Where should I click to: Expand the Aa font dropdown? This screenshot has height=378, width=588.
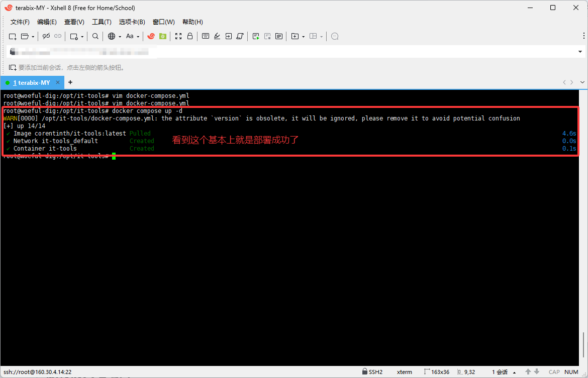click(x=138, y=37)
